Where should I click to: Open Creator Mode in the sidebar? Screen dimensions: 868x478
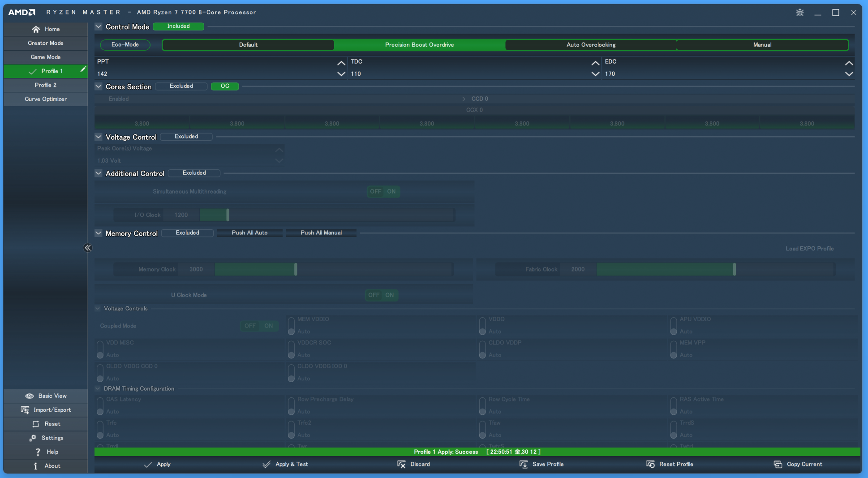coord(45,43)
